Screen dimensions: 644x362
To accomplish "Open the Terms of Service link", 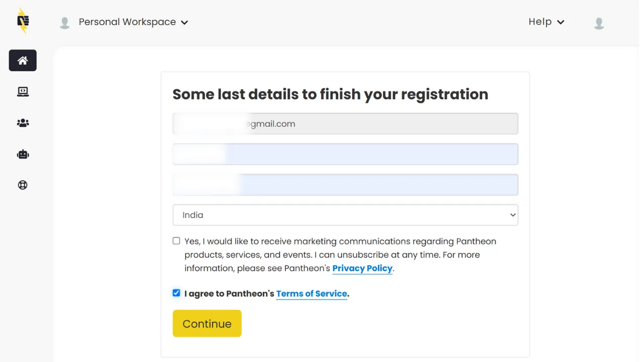I will point(311,294).
